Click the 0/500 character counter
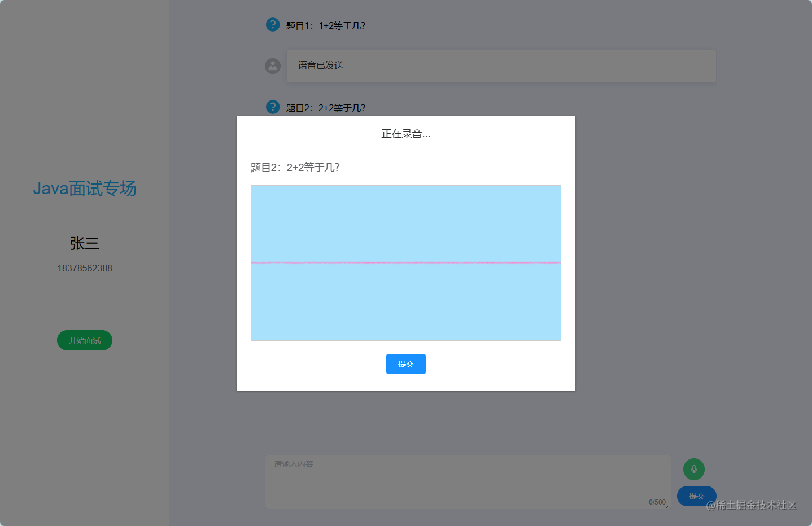 pyautogui.click(x=657, y=502)
